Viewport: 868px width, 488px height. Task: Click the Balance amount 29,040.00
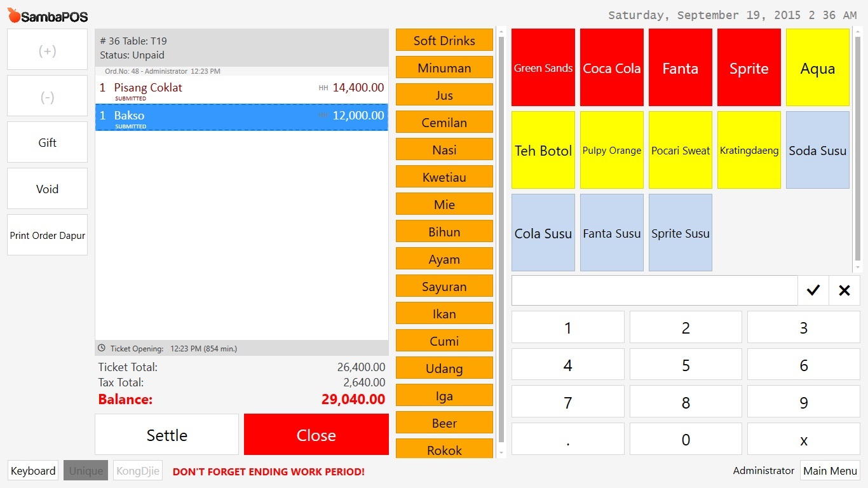tap(353, 399)
